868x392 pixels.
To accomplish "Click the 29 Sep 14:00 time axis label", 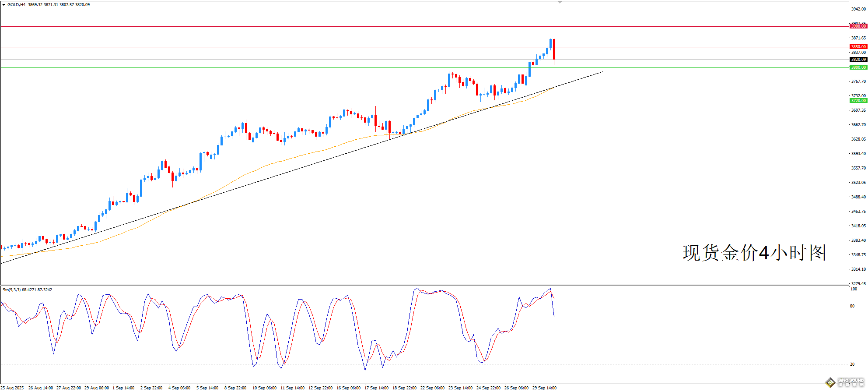I will coord(544,388).
